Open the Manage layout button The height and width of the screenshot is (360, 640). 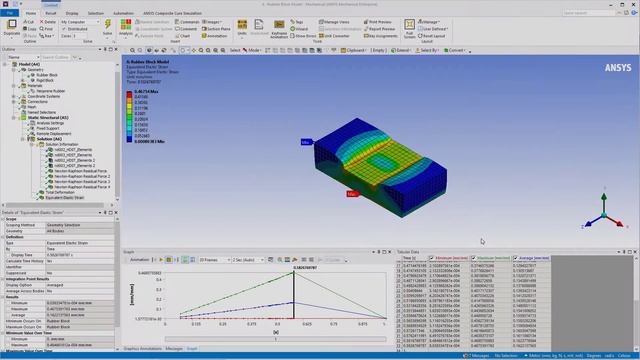429,22
